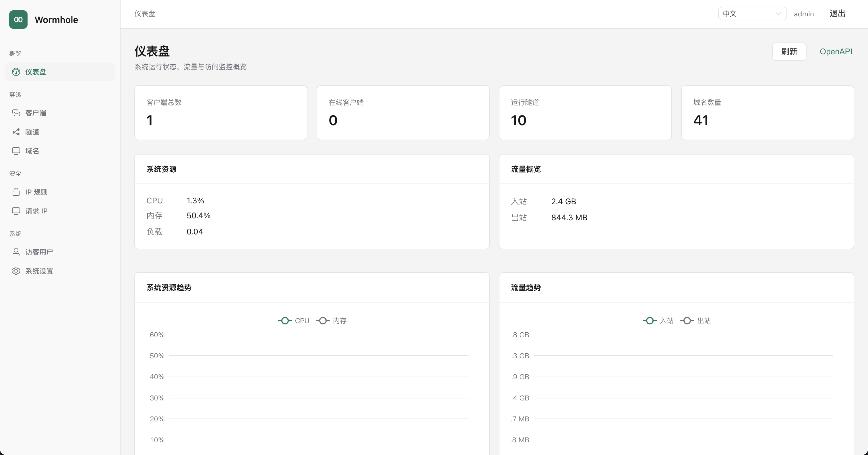The width and height of the screenshot is (868, 455).
Task: Click the 负载 value 0.04
Action: 195,232
